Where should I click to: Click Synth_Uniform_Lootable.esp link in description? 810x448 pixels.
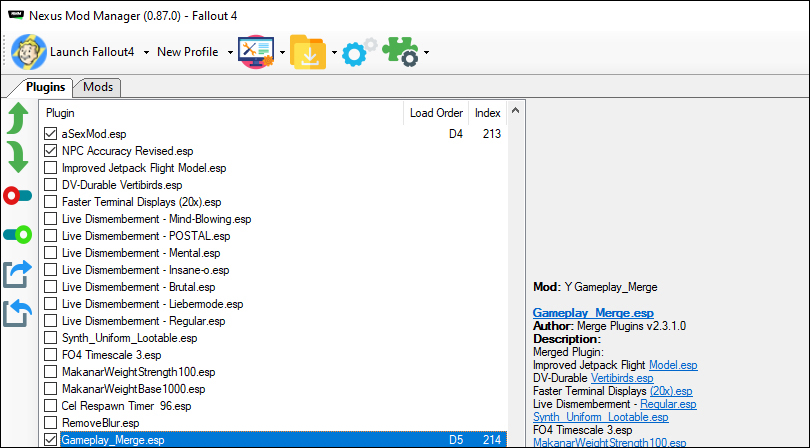click(601, 417)
